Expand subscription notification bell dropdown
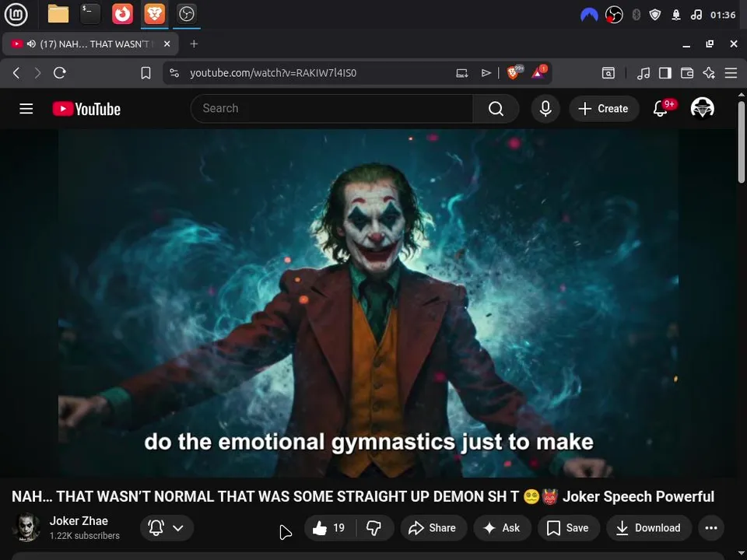747x560 pixels. coord(167,527)
